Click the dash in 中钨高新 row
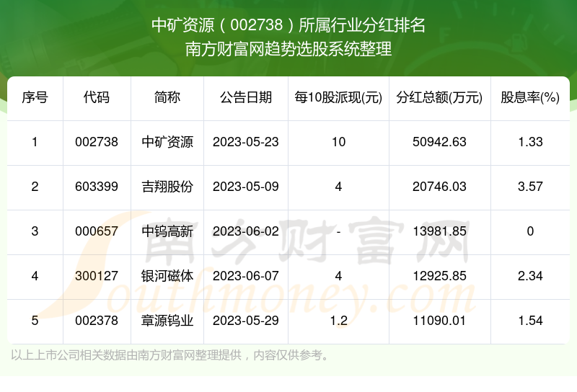The height and width of the screenshot is (392, 577). [x=338, y=232]
